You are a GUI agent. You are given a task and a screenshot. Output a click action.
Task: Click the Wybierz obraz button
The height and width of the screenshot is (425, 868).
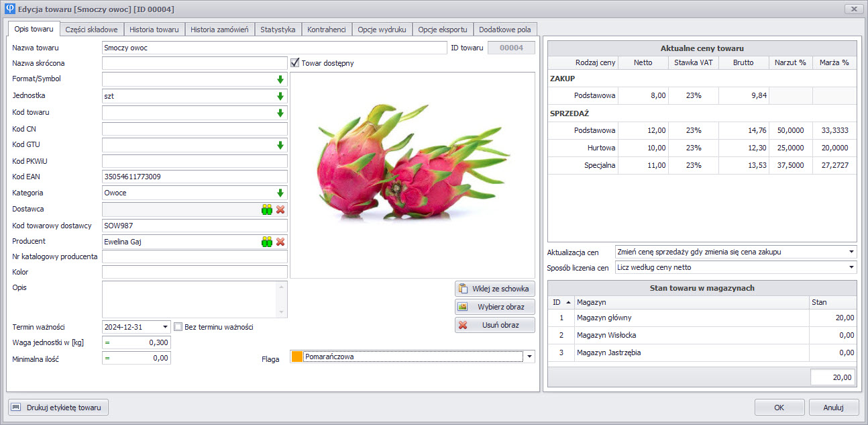495,307
